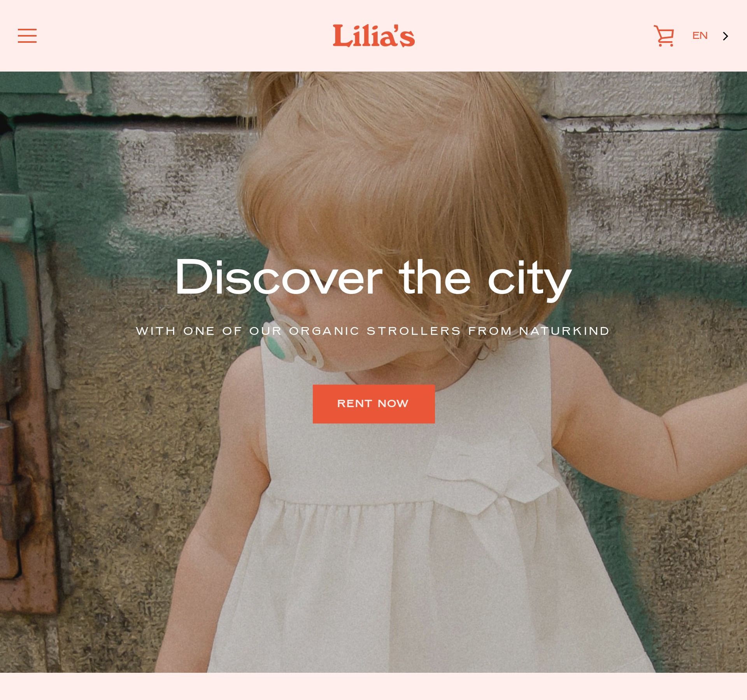Click the "Discover the city" headline
Screen dimensions: 747x700
click(373, 278)
